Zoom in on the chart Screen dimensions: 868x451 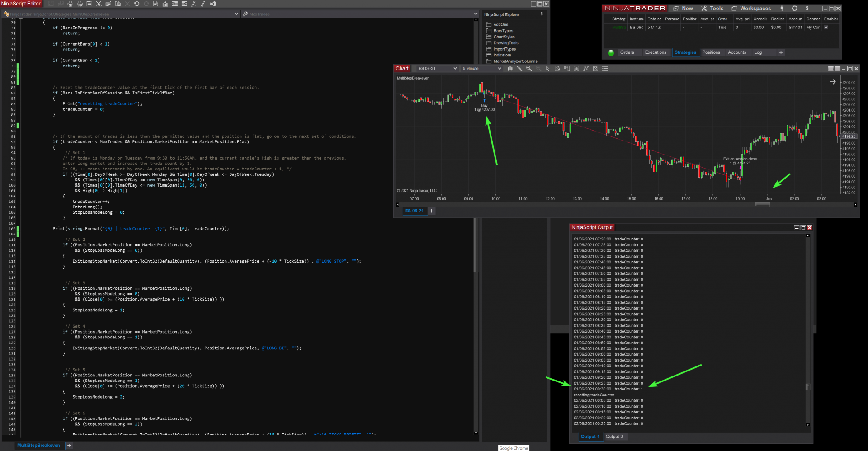coord(528,69)
